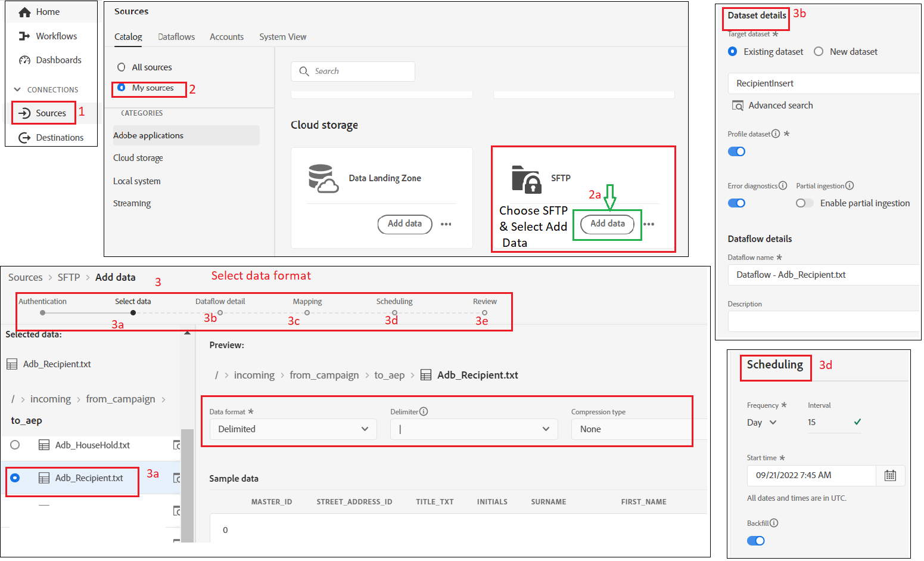This screenshot has height=561, width=924.
Task: Switch to the Accounts tab
Action: coord(226,36)
